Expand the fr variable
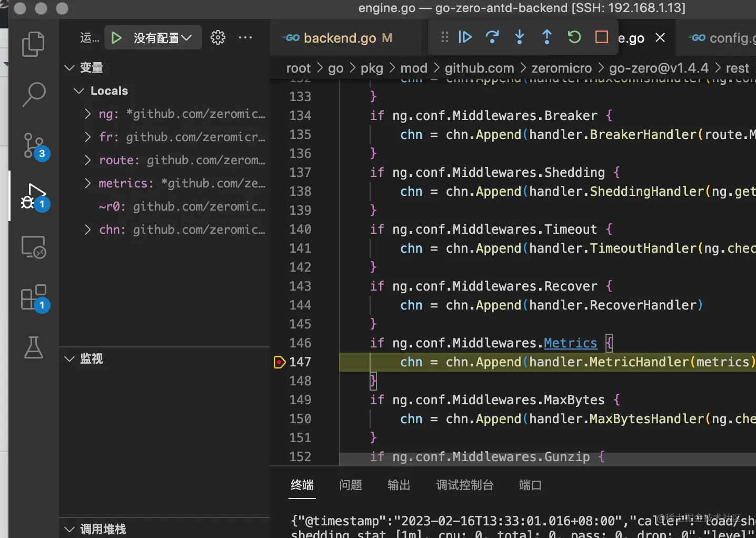The height and width of the screenshot is (538, 756). tap(88, 137)
